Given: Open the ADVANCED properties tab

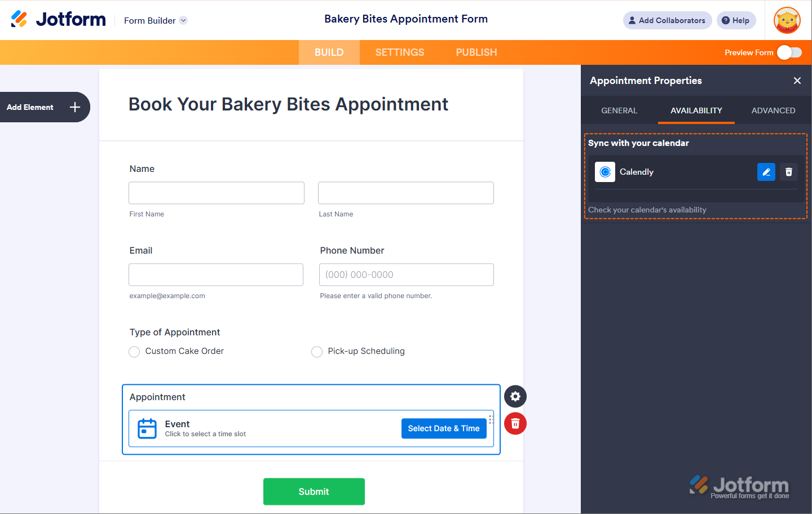Looking at the screenshot, I should pos(773,110).
